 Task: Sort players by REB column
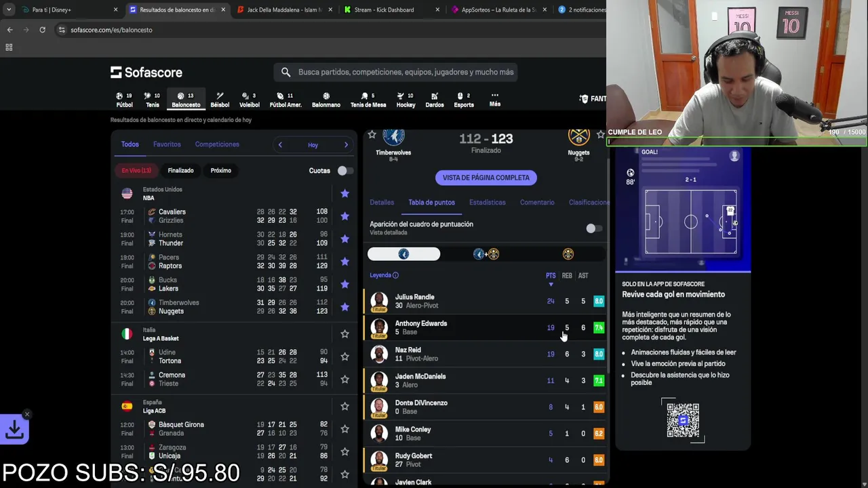pyautogui.click(x=567, y=276)
